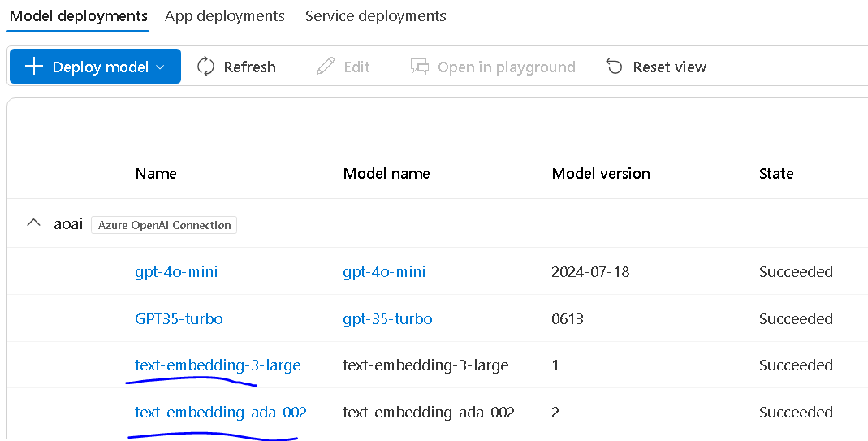Click the Edit pencil icon
Image resolution: width=868 pixels, height=441 pixels.
tap(326, 67)
